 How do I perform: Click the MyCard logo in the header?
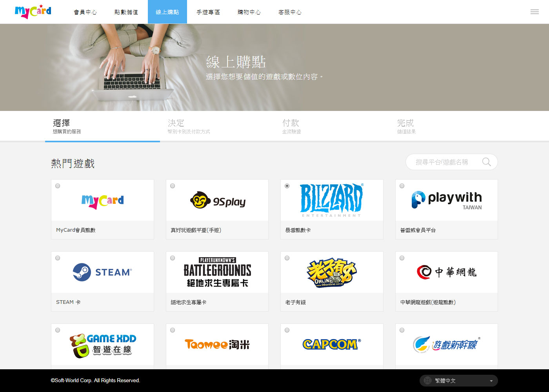click(33, 12)
